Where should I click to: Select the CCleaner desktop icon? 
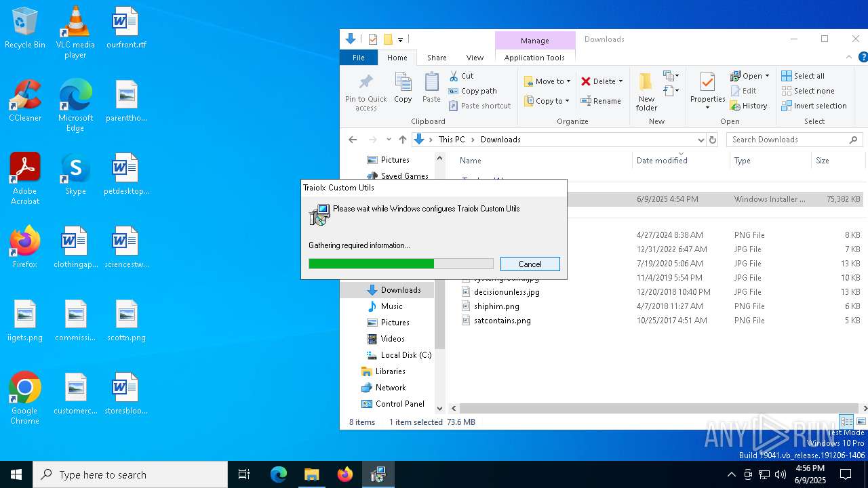[x=25, y=101]
